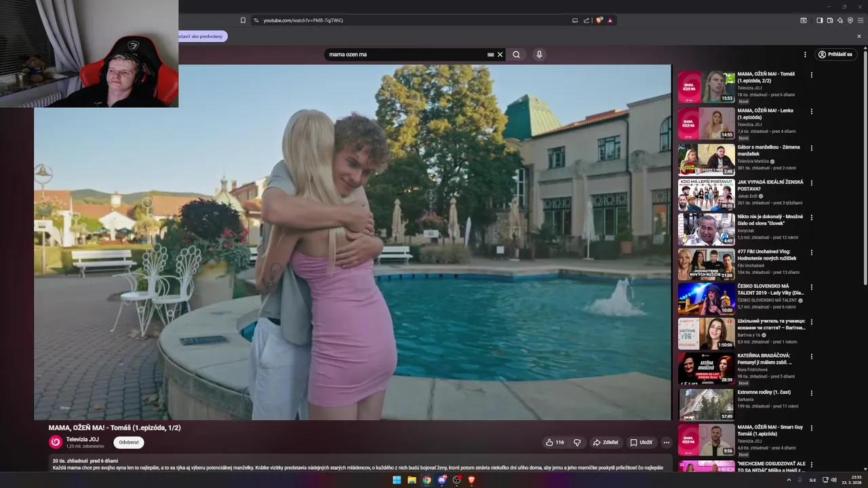This screenshot has height=488, width=868.
Task: Click the YouTube search magnifier button
Action: click(516, 54)
